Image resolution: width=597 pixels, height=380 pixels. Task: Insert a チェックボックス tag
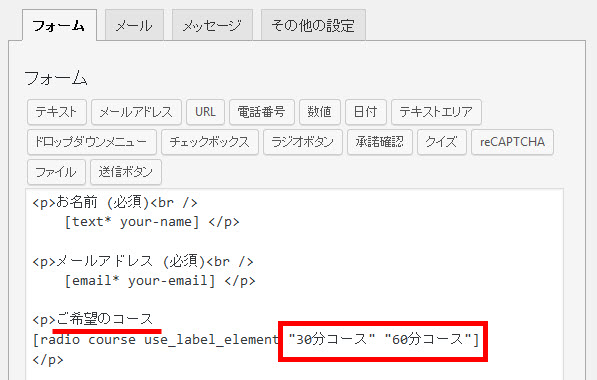[210, 142]
